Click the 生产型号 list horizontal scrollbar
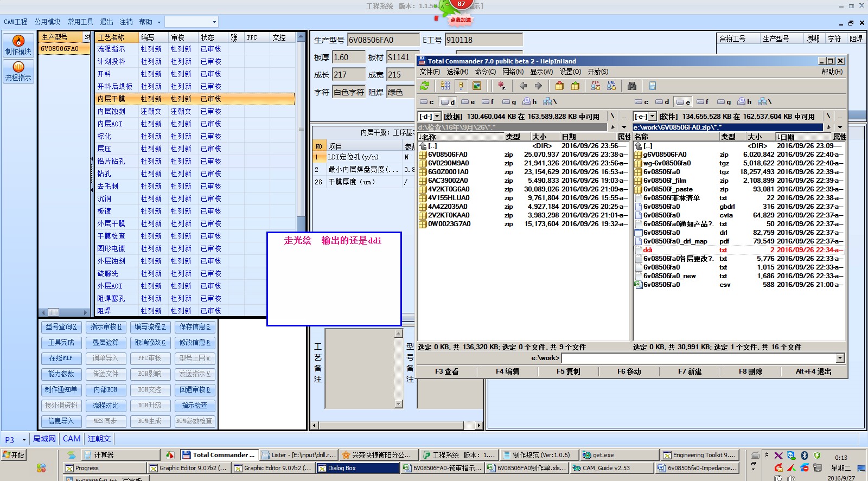The height and width of the screenshot is (481, 868). (x=64, y=312)
